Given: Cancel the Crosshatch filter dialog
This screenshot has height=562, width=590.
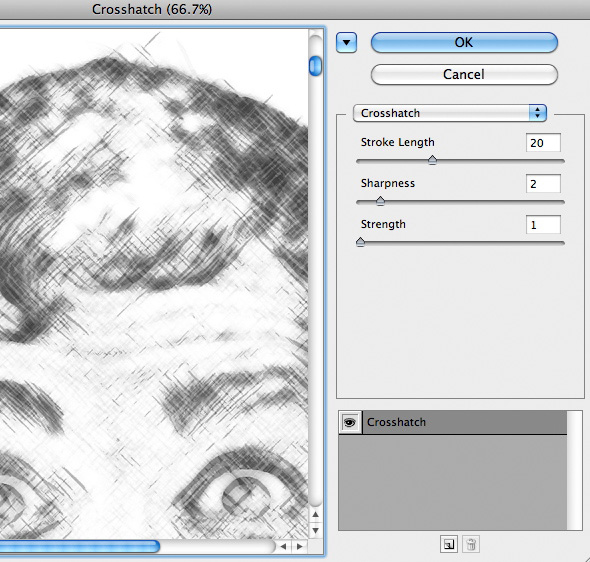Looking at the screenshot, I should point(464,74).
